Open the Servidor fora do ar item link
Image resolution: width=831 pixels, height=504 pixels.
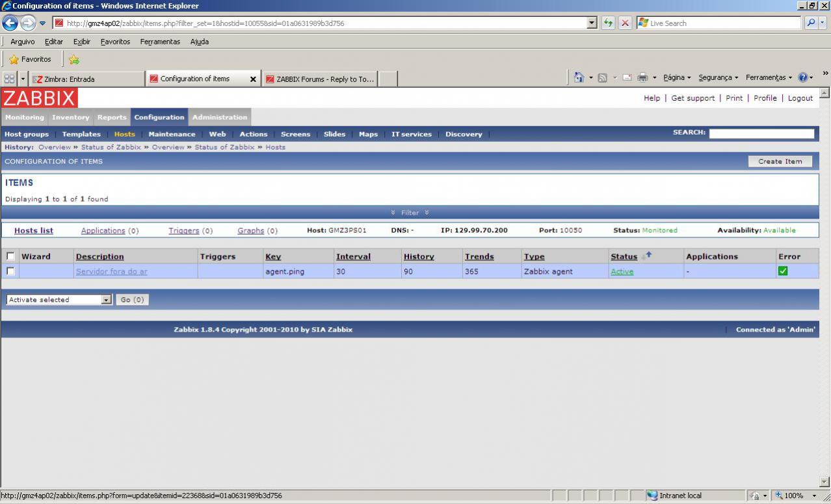point(111,272)
